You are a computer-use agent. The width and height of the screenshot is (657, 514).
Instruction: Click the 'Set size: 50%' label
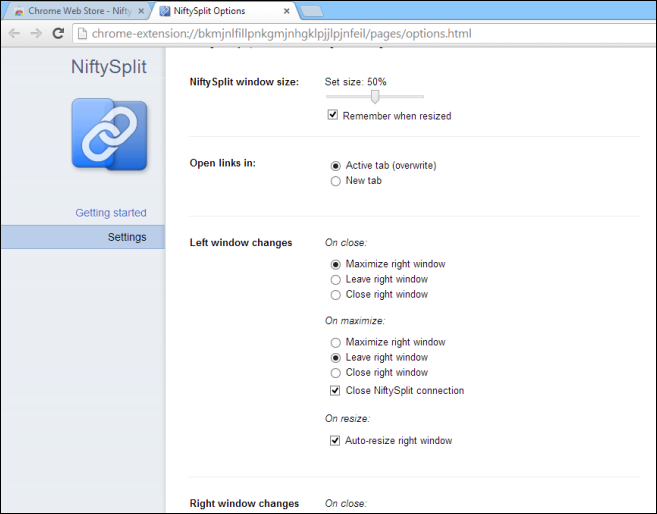click(355, 82)
